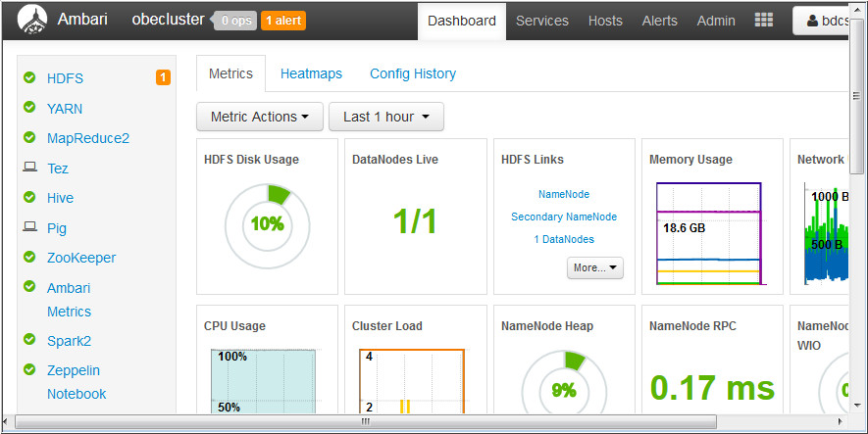Screen dimensions: 868x434
Task: Select Dashboard in the top navigation
Action: pyautogui.click(x=462, y=21)
